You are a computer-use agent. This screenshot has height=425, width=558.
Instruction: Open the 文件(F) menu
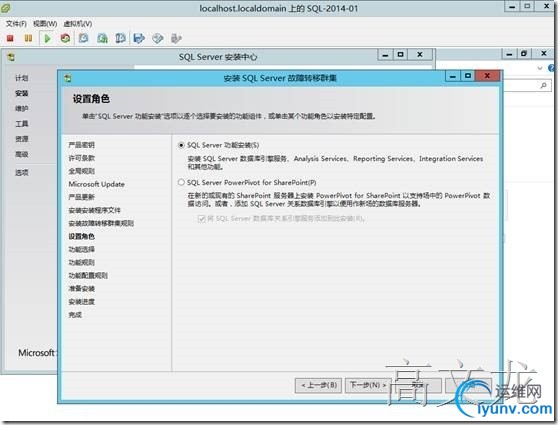pos(16,24)
